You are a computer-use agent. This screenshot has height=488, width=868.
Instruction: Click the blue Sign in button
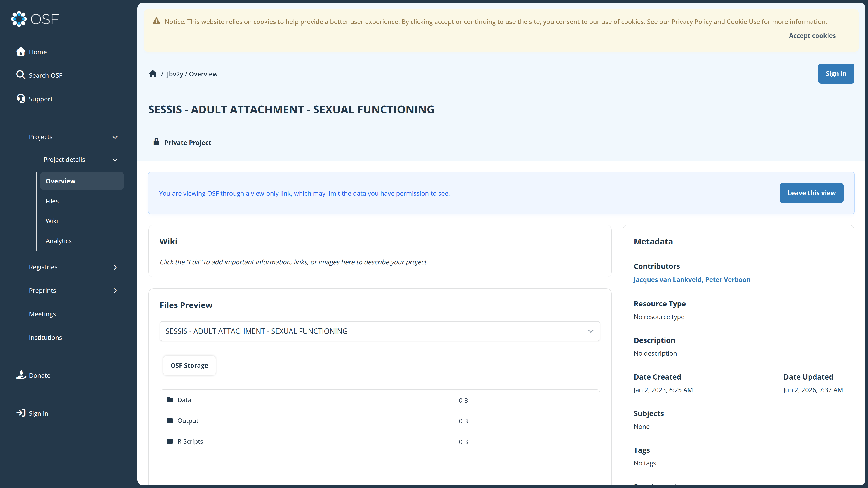tap(836, 73)
